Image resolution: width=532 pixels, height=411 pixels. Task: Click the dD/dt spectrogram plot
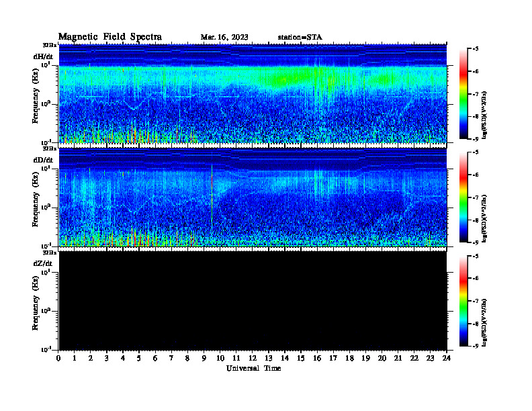coord(253,197)
